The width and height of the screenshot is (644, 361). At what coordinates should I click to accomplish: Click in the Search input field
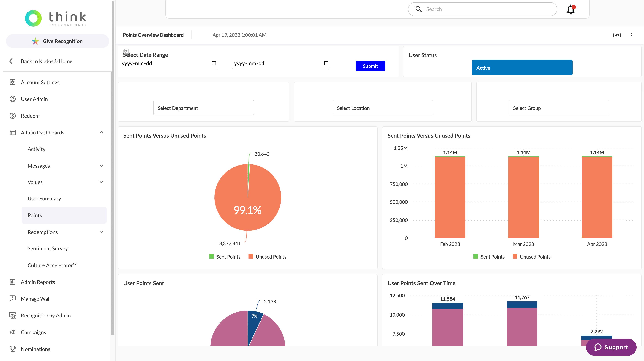(x=482, y=9)
